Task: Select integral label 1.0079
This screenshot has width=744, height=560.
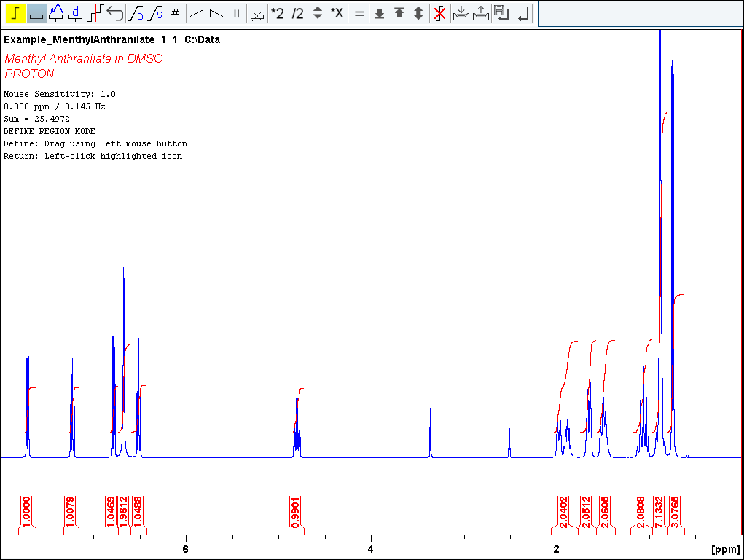Action: (70, 512)
